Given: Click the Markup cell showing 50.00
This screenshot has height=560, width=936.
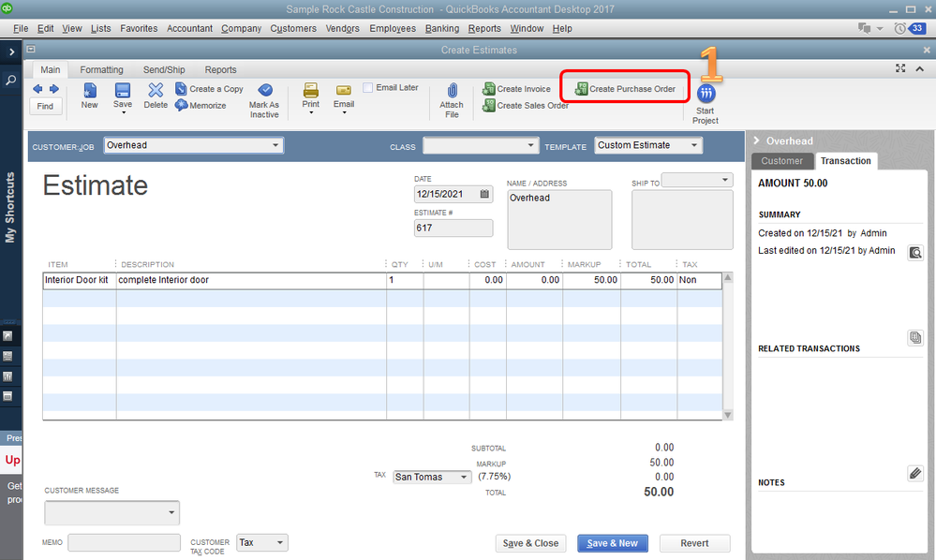Looking at the screenshot, I should [591, 280].
